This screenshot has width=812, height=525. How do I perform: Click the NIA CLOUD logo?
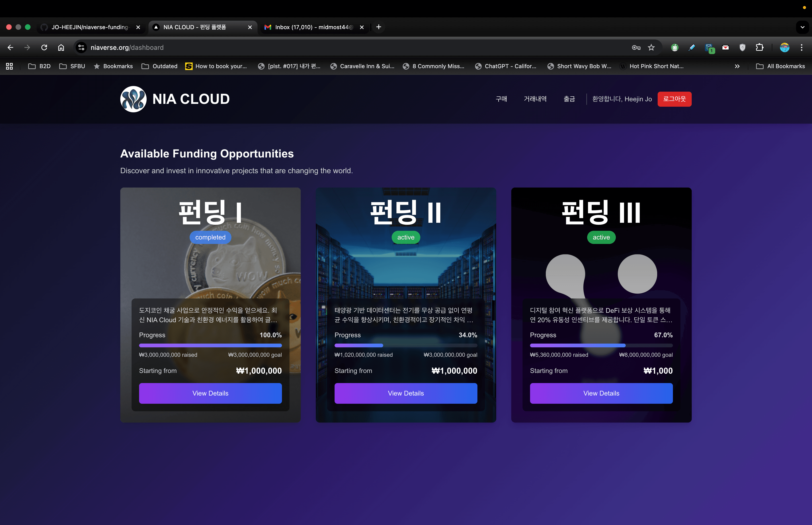tap(175, 99)
